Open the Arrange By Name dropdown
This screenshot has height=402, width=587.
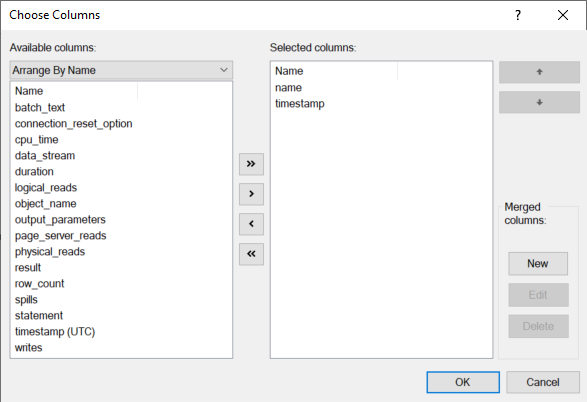(121, 70)
